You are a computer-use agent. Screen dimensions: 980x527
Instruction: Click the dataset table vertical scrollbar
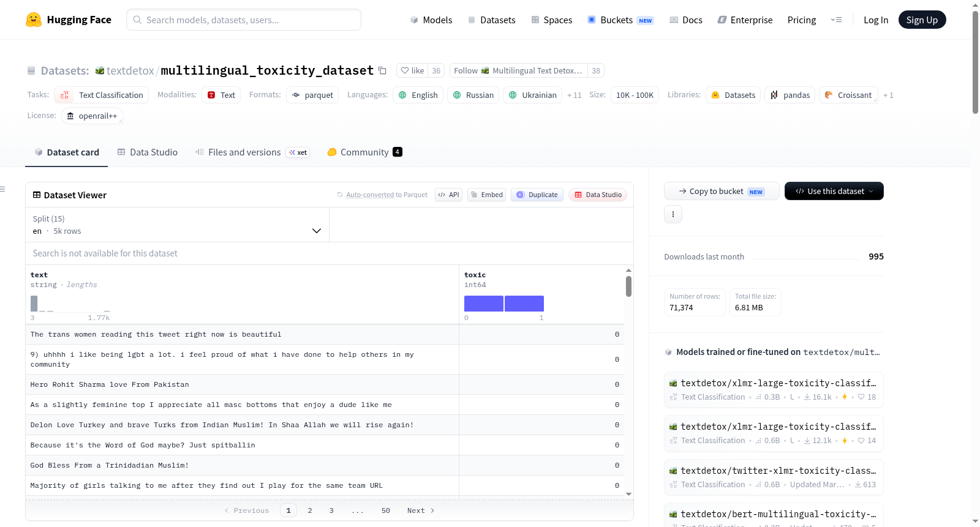tap(628, 286)
